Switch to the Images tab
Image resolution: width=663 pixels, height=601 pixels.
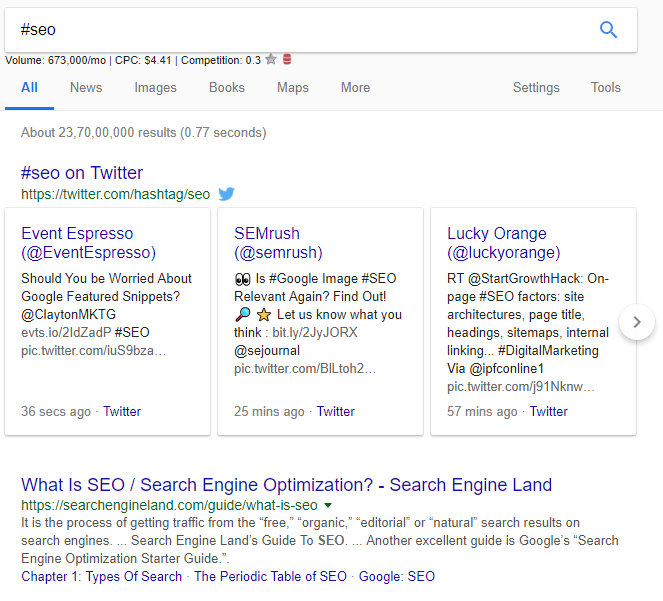pos(155,87)
